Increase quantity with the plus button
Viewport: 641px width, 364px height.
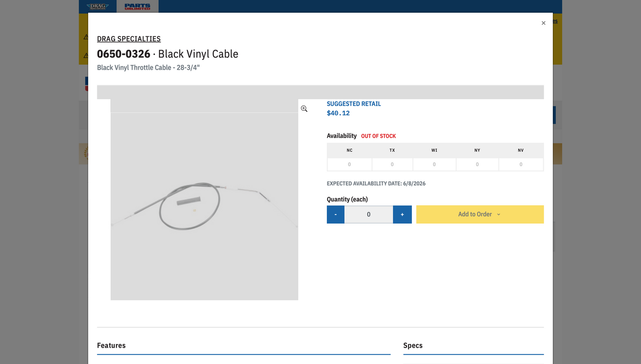point(402,214)
